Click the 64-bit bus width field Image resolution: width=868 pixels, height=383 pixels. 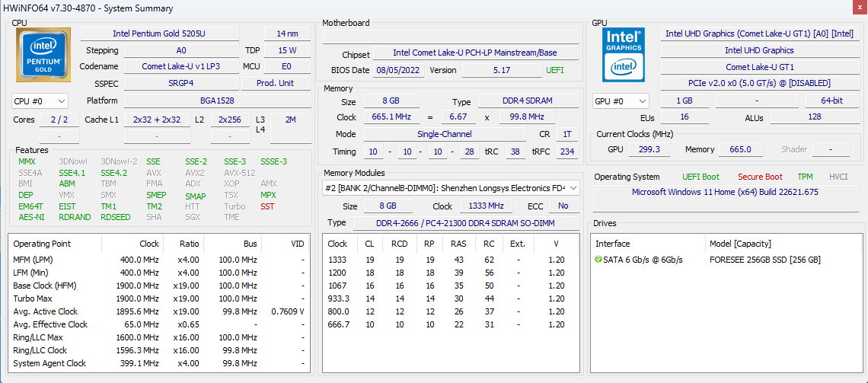(x=831, y=101)
